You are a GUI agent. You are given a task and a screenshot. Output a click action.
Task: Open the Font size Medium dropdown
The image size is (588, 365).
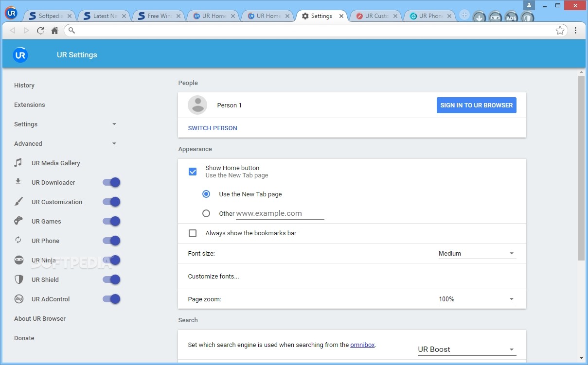[x=477, y=253]
